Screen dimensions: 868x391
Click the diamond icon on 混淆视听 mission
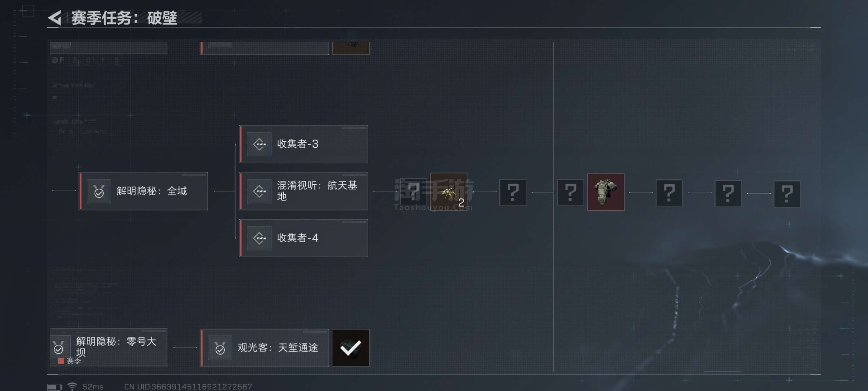pos(259,191)
